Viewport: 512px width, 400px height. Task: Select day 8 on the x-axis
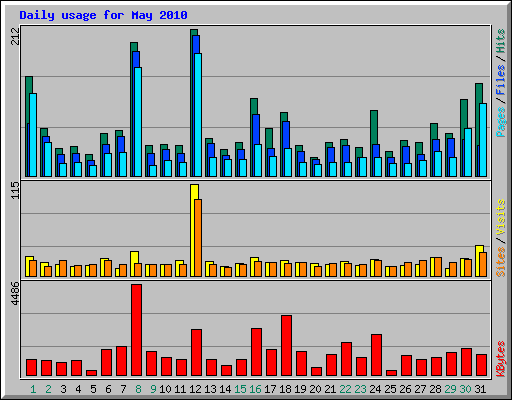[x=138, y=389]
